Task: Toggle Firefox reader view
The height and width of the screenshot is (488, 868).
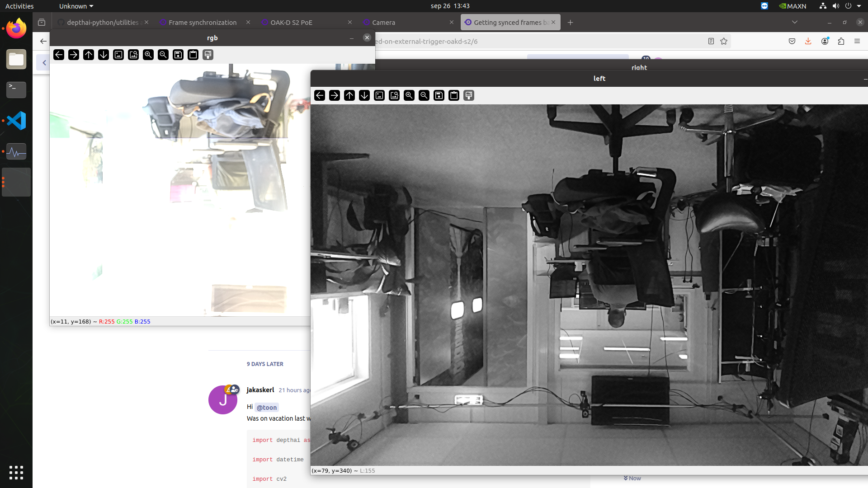Action: click(711, 41)
